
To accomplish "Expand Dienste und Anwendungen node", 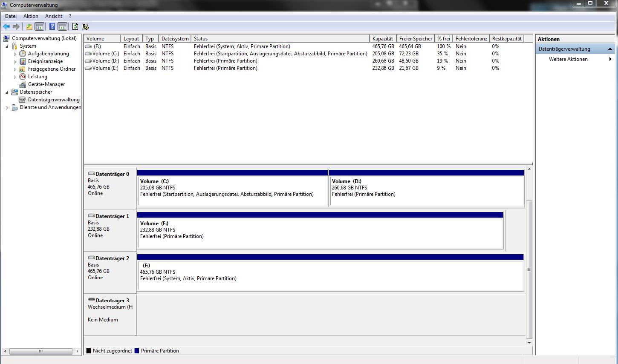I will coord(7,108).
